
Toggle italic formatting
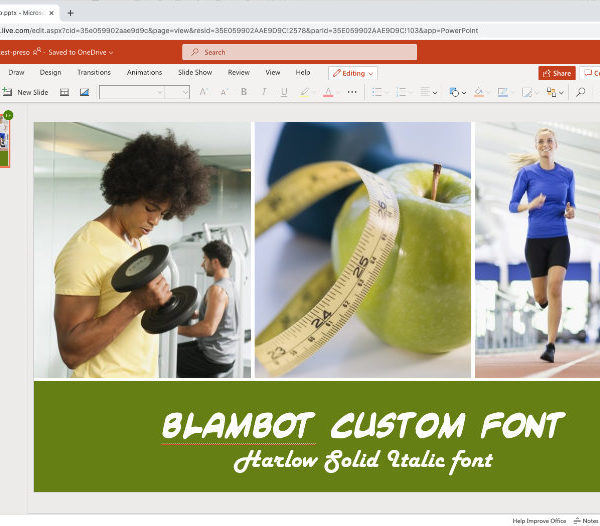[x=264, y=92]
